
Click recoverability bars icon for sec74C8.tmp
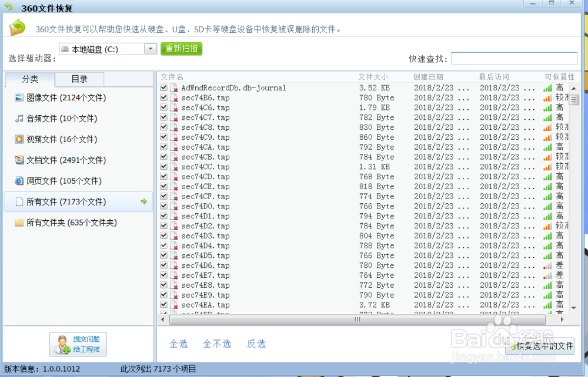[548, 127]
